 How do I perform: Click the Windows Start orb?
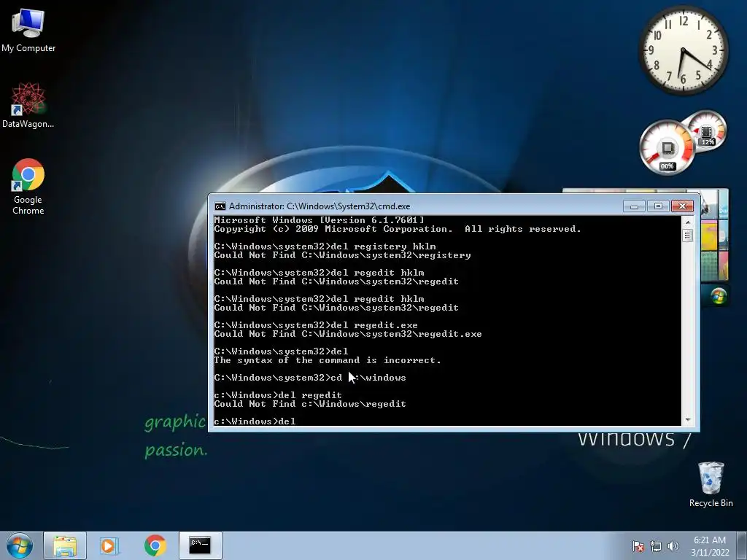[20, 545]
